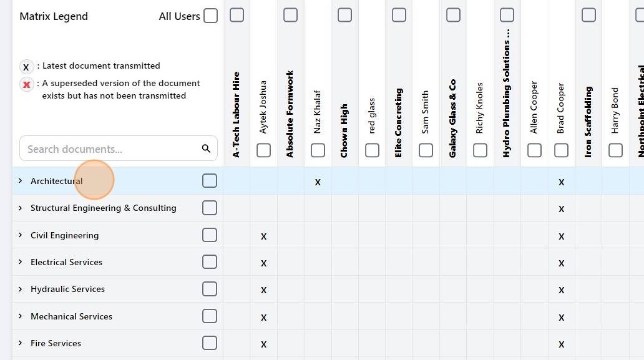This screenshot has height=360, width=644.
Task: Click the X mark for Fire Services under Brad Cooper
Action: (x=561, y=344)
